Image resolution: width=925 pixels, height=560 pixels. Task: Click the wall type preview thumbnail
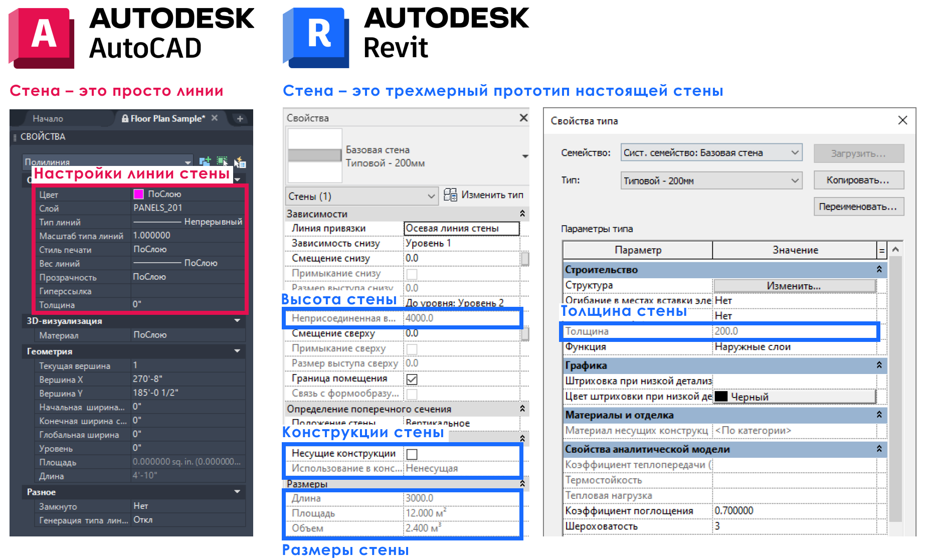point(314,155)
